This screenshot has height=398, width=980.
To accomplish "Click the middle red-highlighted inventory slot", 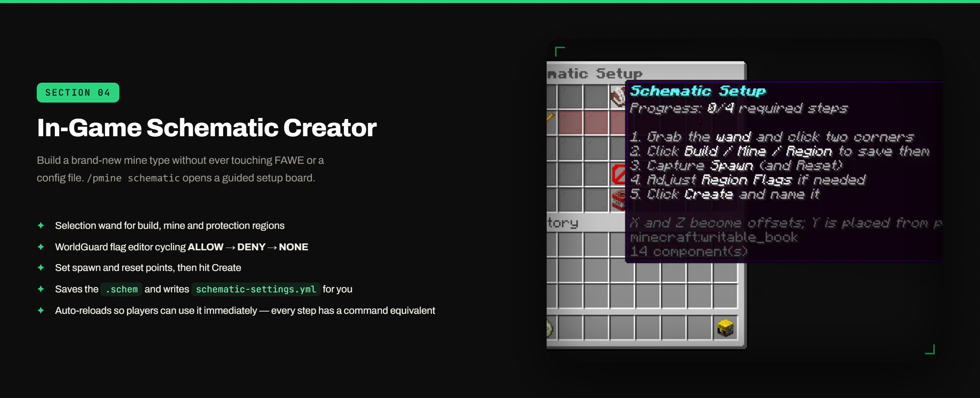I will [596, 123].
